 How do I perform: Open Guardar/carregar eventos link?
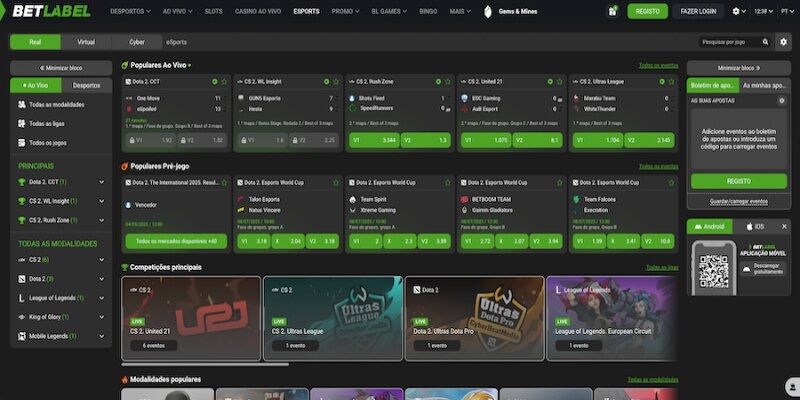(738, 202)
